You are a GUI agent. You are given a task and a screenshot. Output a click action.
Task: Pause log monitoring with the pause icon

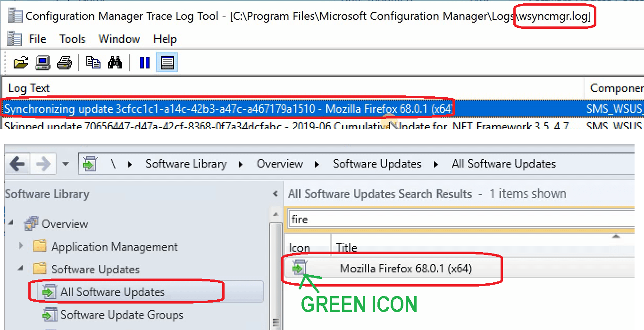[x=144, y=62]
